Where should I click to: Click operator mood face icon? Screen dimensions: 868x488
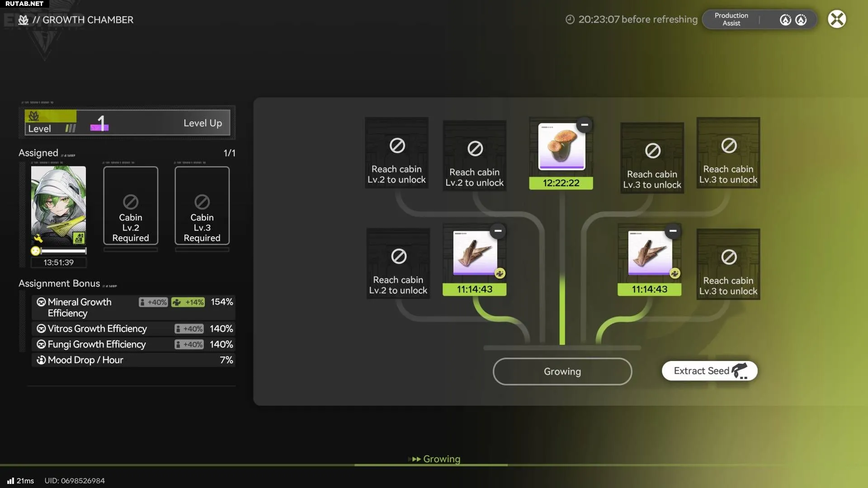coord(35,251)
